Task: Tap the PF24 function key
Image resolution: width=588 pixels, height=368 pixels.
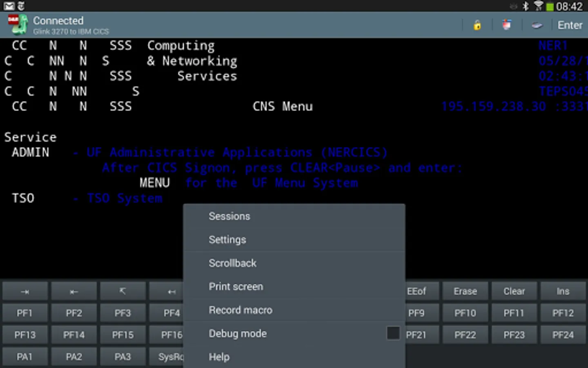Action: 563,335
